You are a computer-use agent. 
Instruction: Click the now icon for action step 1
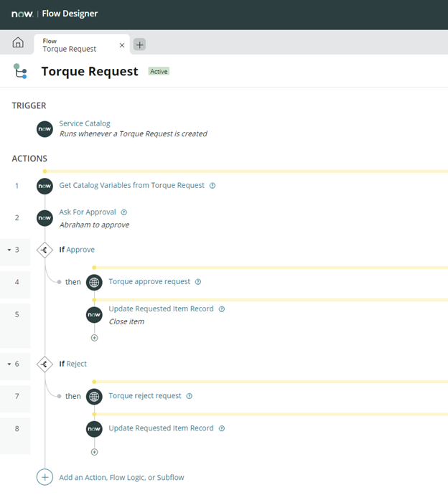pos(45,186)
